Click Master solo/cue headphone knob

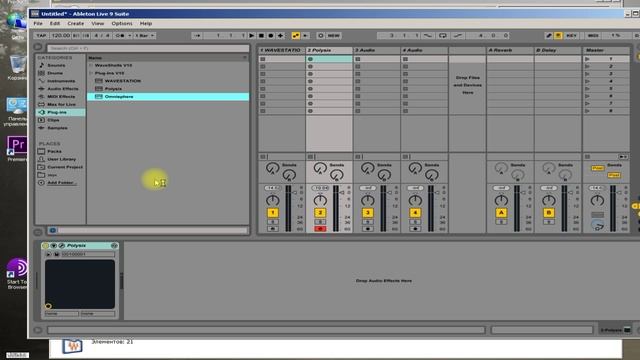click(x=597, y=225)
